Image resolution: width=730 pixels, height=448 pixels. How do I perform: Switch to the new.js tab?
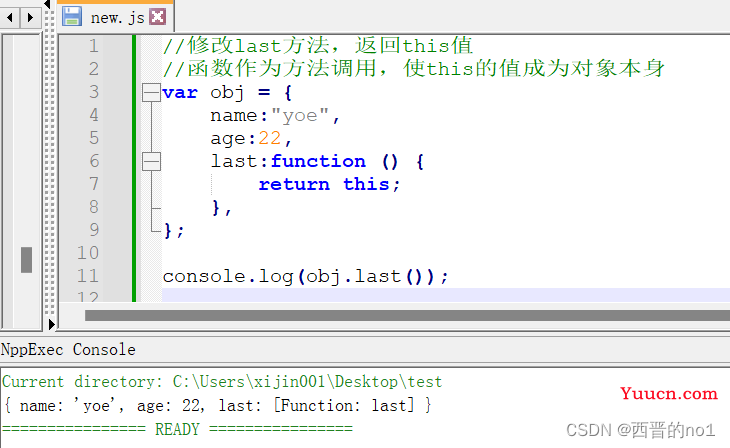(x=117, y=18)
